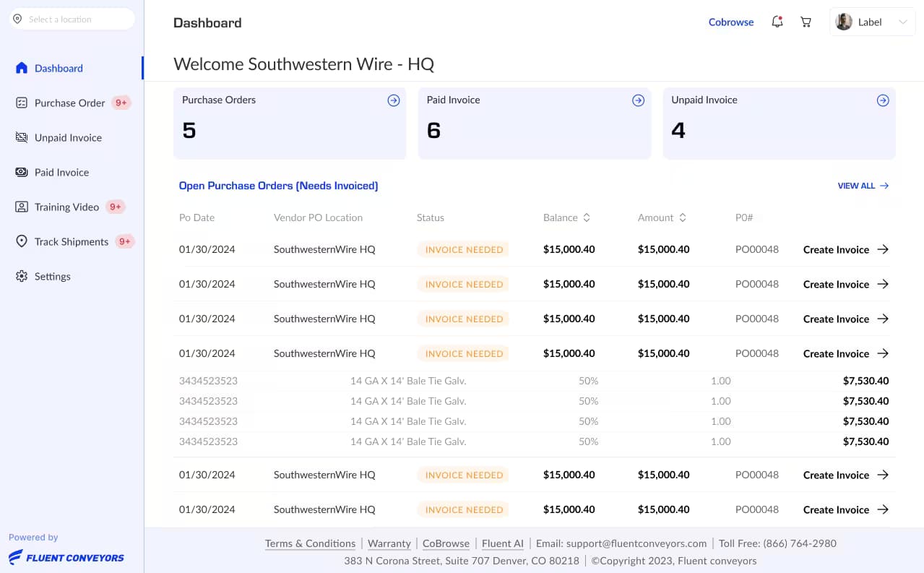
Task: Open Unpaid Invoice menu item
Action: click(68, 137)
